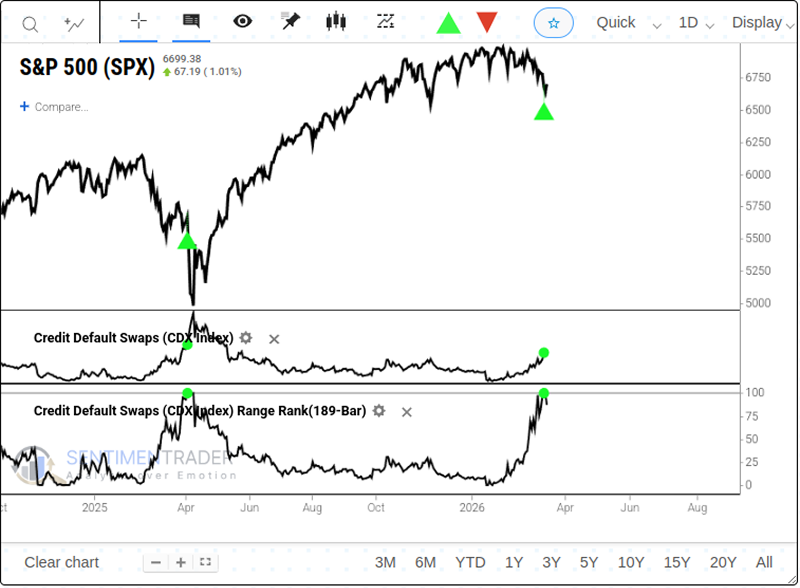
Task: Switch chart to candlestick style icon
Action: (x=336, y=21)
